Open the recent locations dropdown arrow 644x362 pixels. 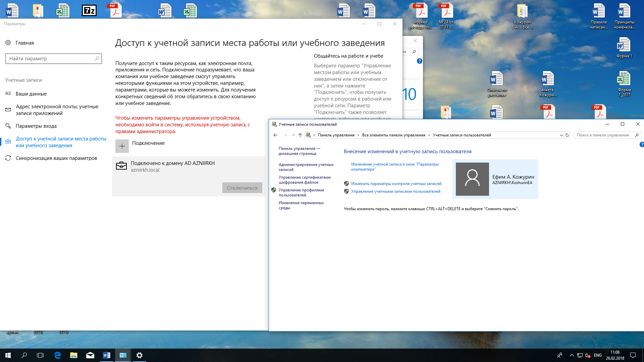[x=293, y=135]
